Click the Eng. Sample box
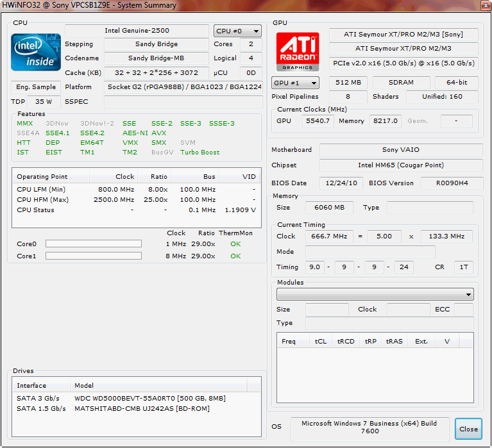Screen dimensions: 492x448 click(x=36, y=87)
